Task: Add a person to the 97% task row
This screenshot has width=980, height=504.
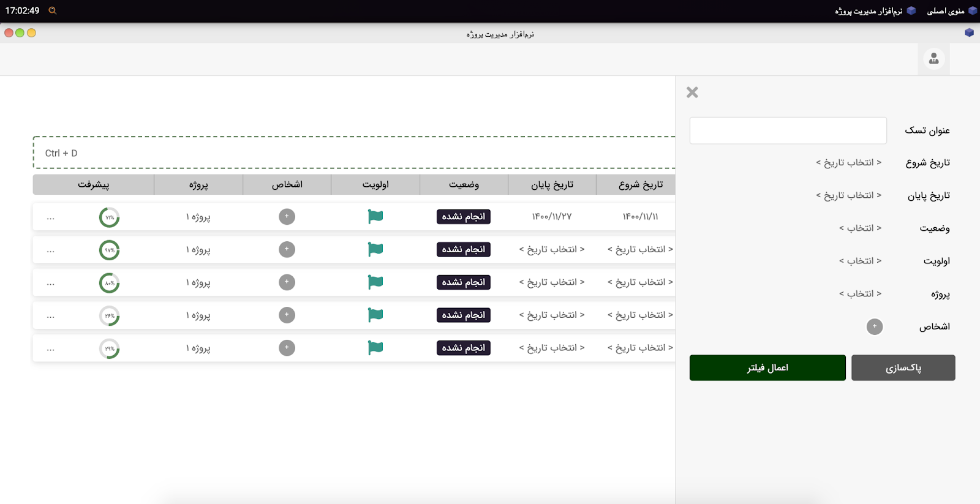Action: coord(287,249)
